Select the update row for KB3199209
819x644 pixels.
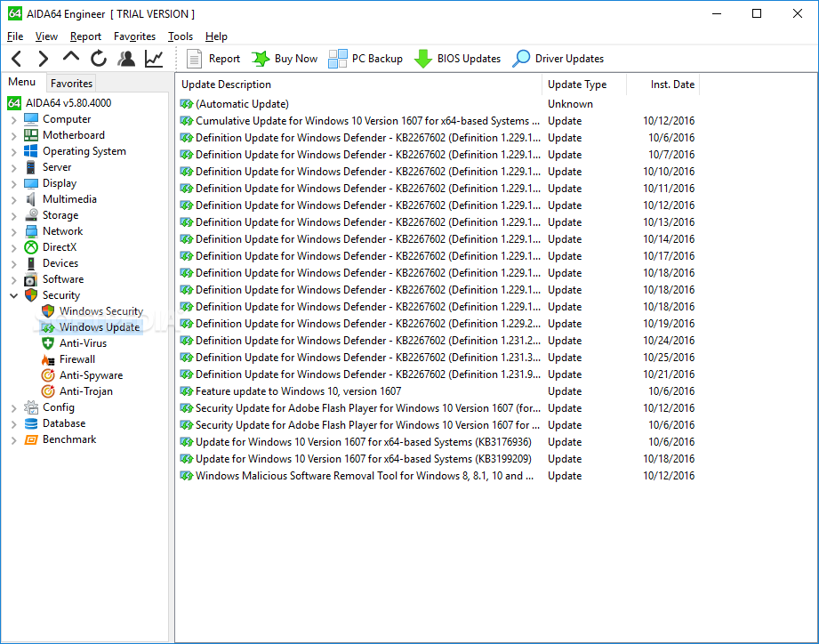click(438, 459)
